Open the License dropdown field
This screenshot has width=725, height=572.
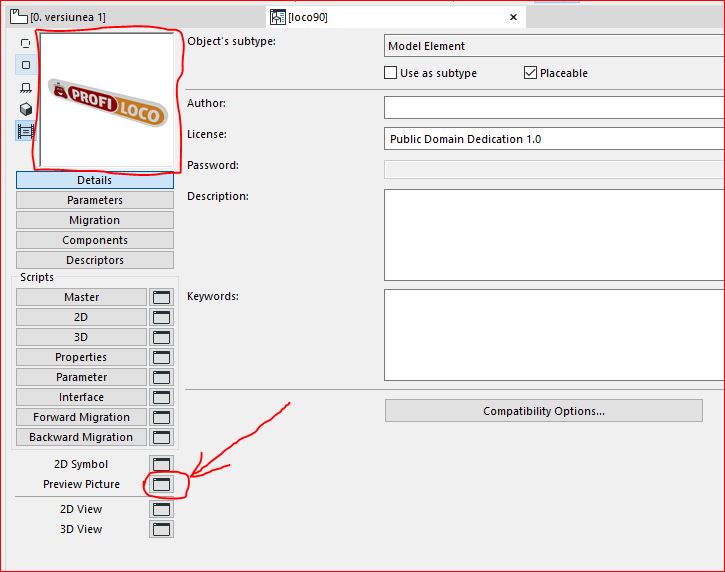(554, 139)
